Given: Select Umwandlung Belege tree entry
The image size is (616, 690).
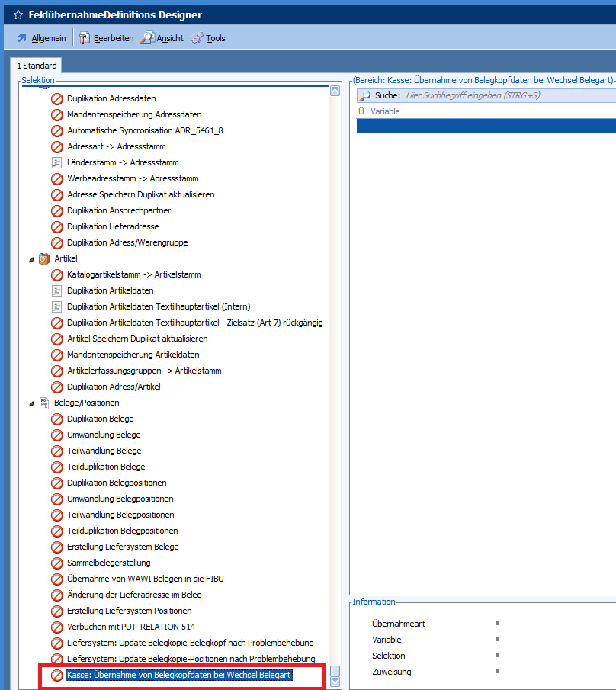Looking at the screenshot, I should (x=104, y=435).
